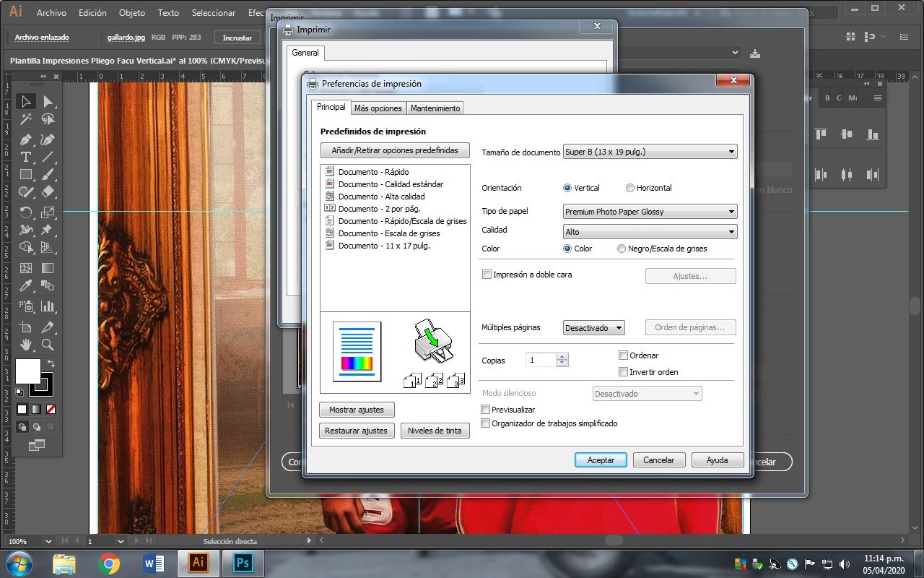Select preset Documento - Alta calidad
This screenshot has height=578, width=924.
click(x=381, y=197)
